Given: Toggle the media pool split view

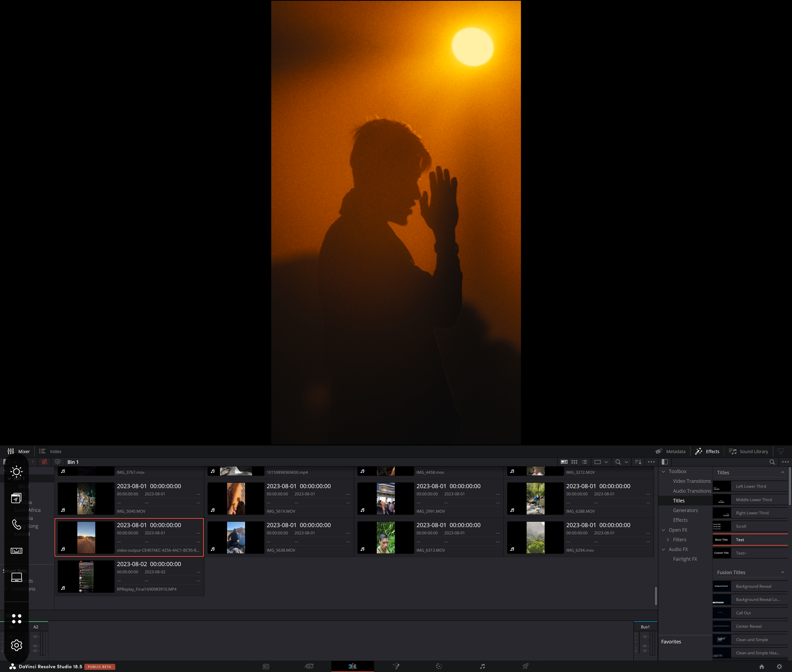Looking at the screenshot, I should tap(665, 462).
